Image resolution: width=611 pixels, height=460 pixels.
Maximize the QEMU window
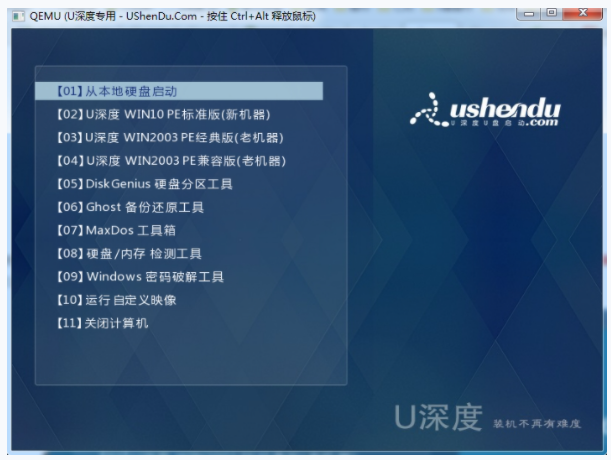tap(551, 13)
